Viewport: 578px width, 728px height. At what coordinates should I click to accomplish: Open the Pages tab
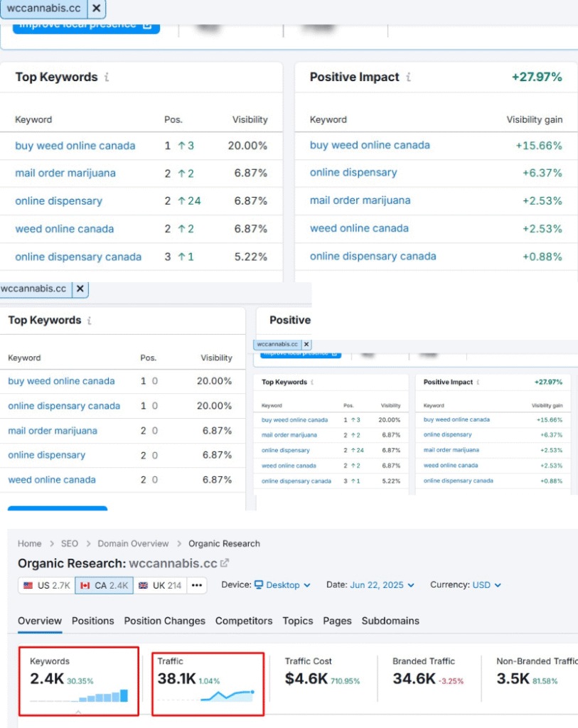(337, 621)
